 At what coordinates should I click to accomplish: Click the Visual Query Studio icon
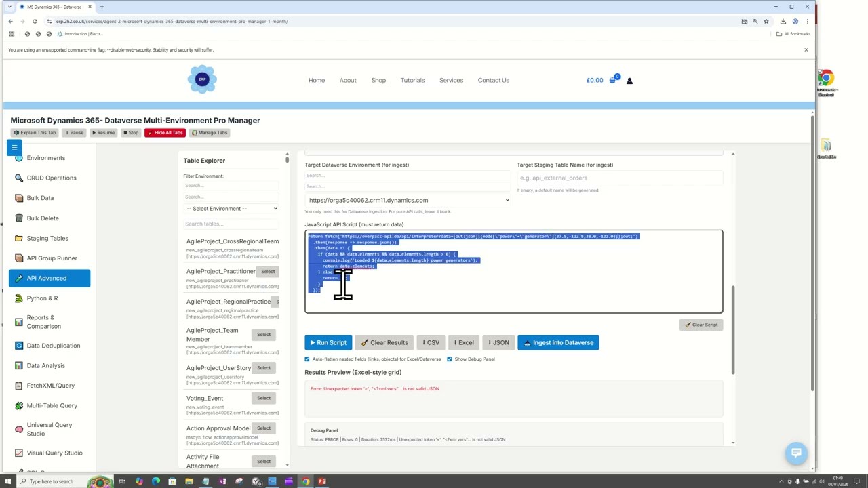tap(19, 453)
